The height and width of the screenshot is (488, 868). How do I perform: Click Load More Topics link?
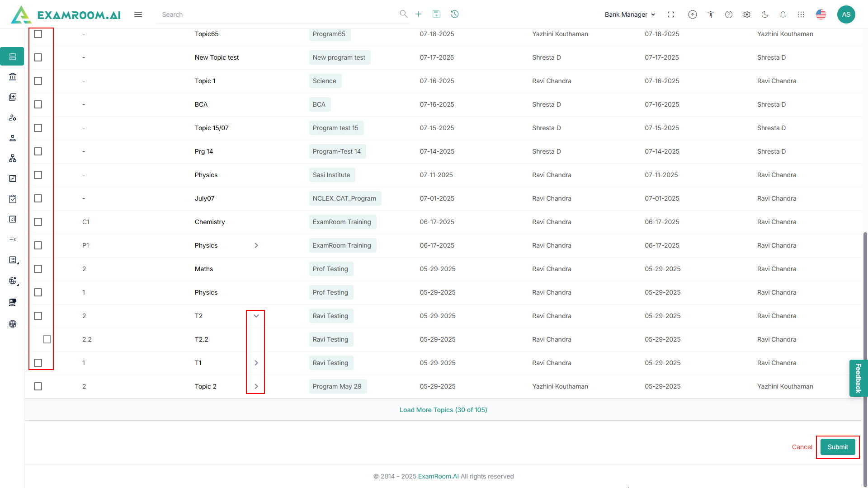point(443,410)
